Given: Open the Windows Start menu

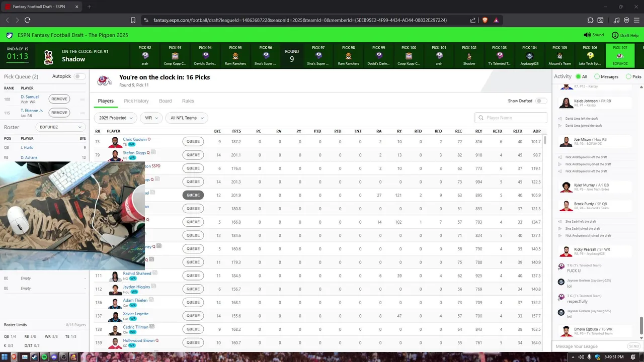Looking at the screenshot, I should pyautogui.click(x=5, y=357).
